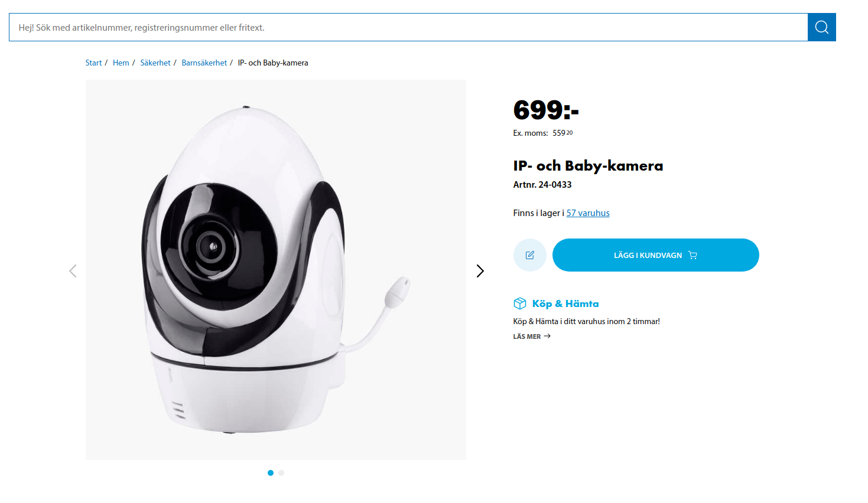
Task: Select the shopping cart icon on the buy button
Action: click(693, 254)
